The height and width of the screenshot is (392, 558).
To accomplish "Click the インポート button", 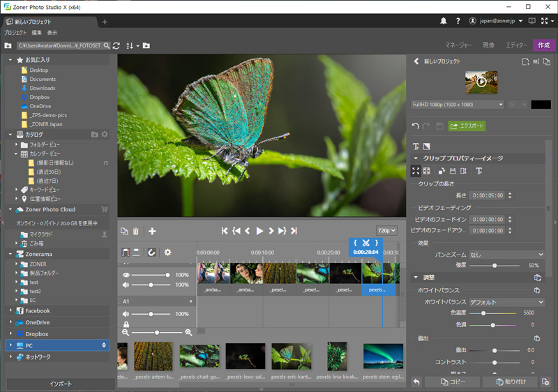I will tap(61, 384).
